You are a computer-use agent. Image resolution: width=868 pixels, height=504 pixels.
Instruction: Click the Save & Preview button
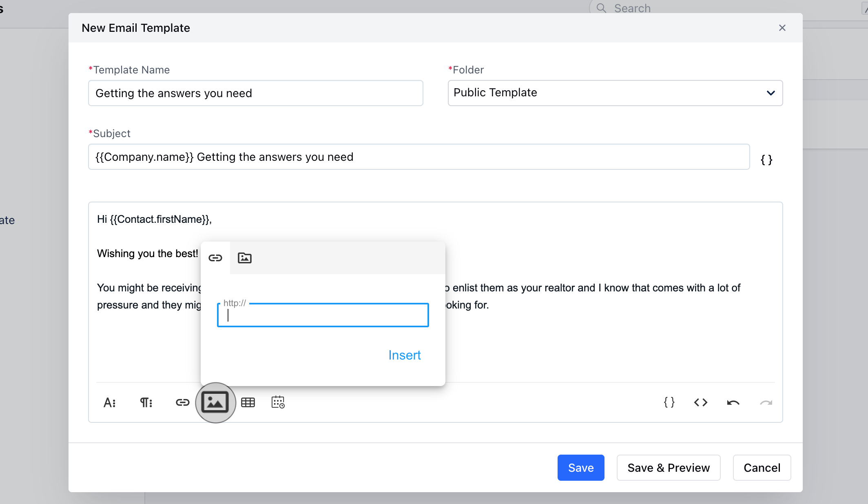(668, 468)
